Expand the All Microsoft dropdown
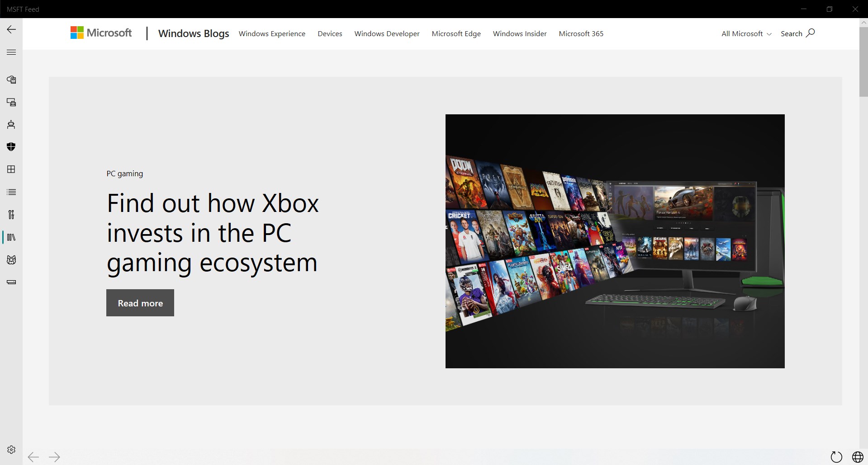The image size is (868, 465). pos(746,34)
